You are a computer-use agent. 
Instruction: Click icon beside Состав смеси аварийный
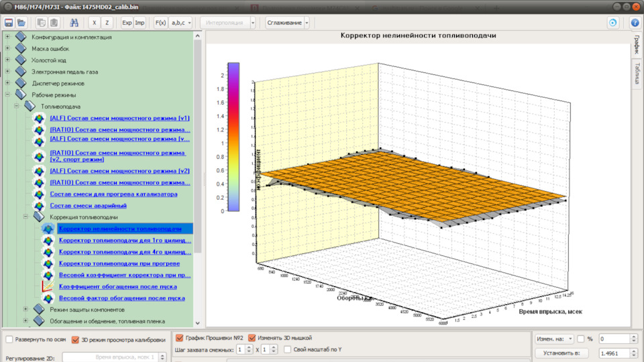tap(39, 206)
